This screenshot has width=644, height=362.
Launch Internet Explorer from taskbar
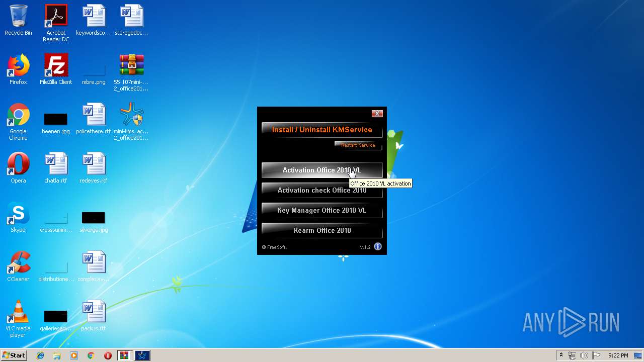pos(40,355)
